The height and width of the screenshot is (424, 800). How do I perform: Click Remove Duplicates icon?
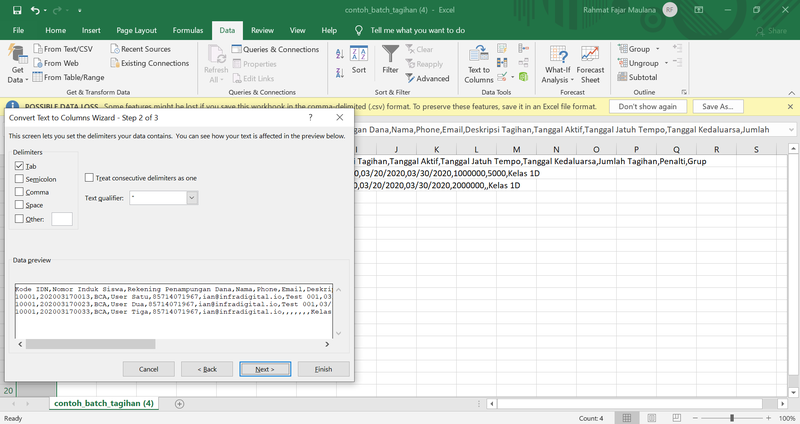tap(502, 63)
